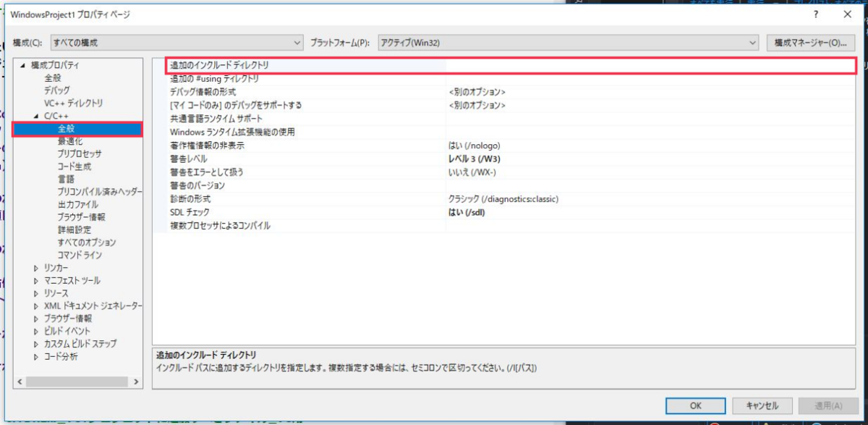Expand the XML ドキュメント ジェネレーター node
The height and width of the screenshot is (425, 868).
pyautogui.click(x=36, y=306)
